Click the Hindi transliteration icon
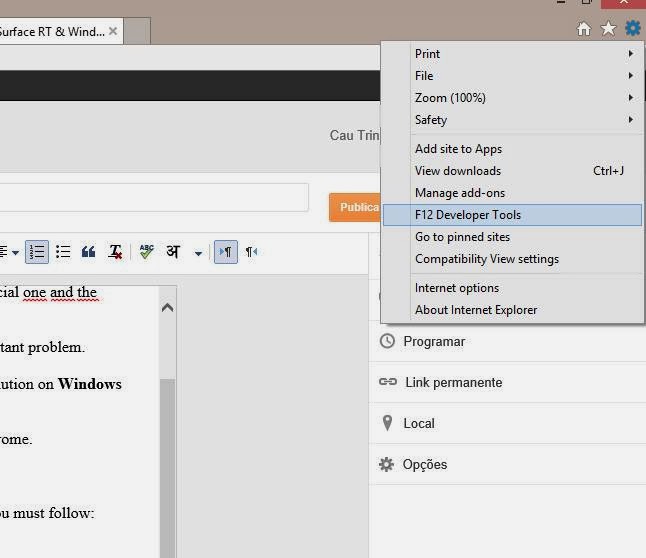Image resolution: width=646 pixels, height=558 pixels. [x=173, y=251]
